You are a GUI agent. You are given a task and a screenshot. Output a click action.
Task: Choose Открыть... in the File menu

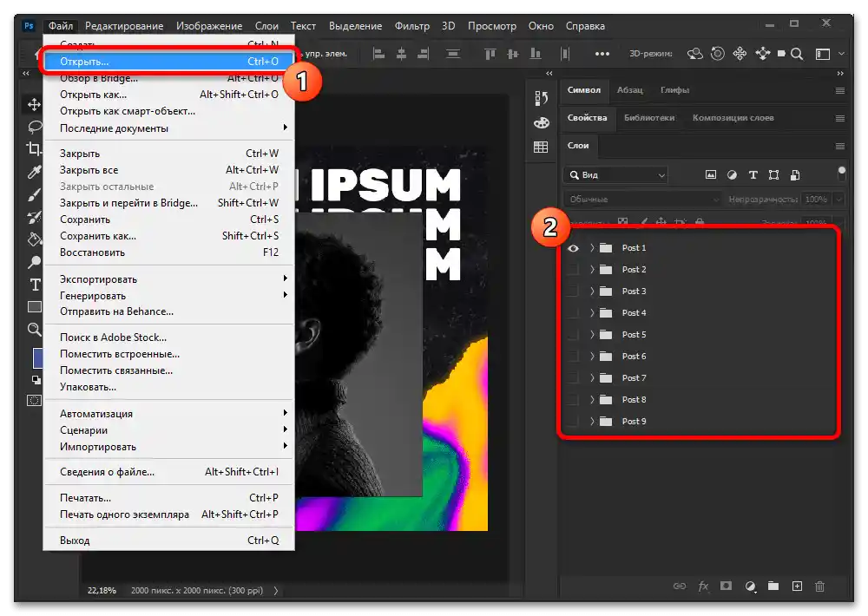(x=169, y=62)
